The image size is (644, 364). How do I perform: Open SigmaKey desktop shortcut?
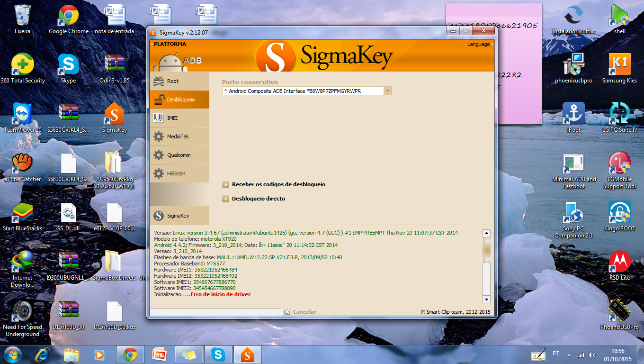click(x=114, y=118)
